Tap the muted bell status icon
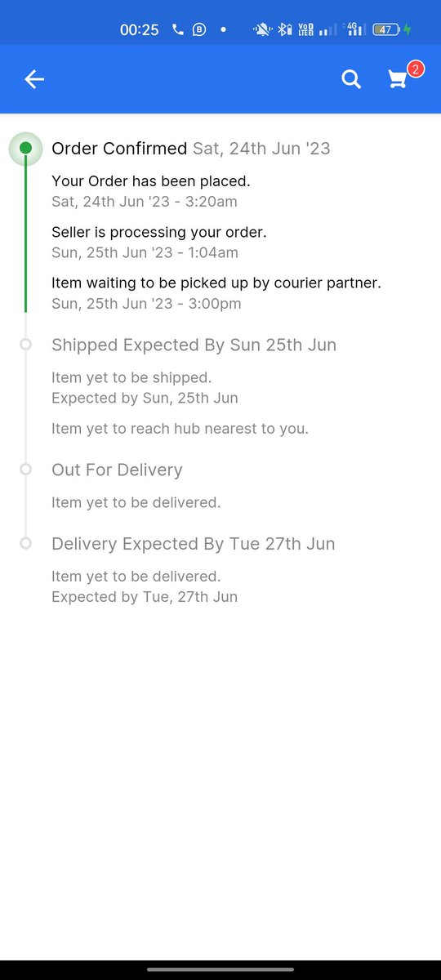This screenshot has width=441, height=980. [262, 29]
